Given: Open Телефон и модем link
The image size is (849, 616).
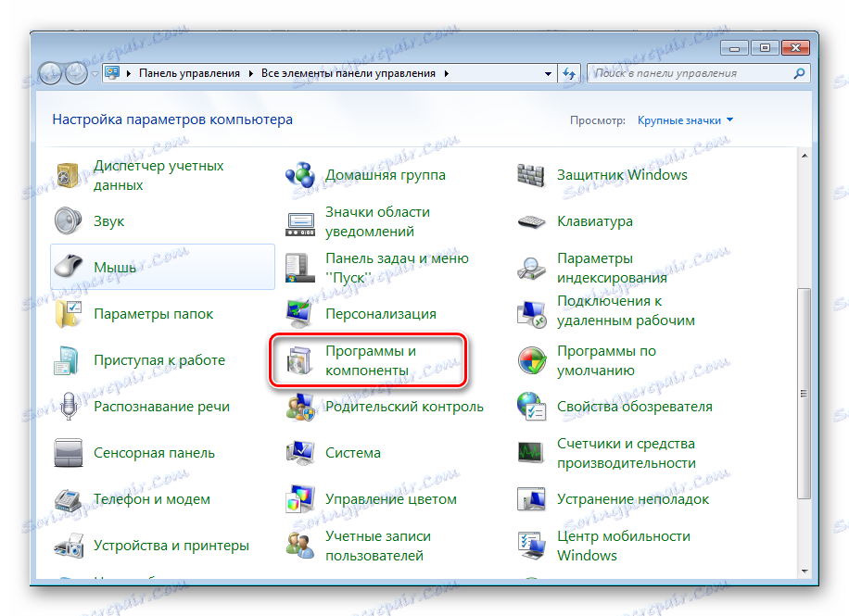Looking at the screenshot, I should tap(152, 499).
